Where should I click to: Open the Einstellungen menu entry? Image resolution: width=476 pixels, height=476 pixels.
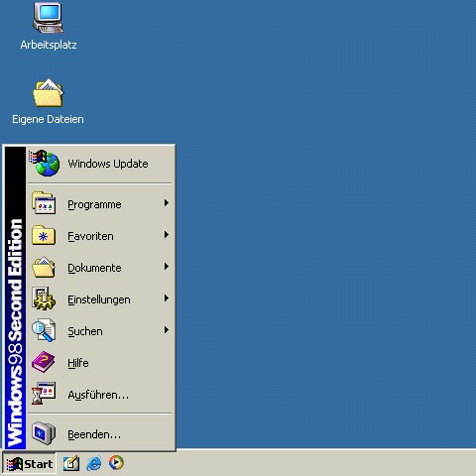pos(100,298)
